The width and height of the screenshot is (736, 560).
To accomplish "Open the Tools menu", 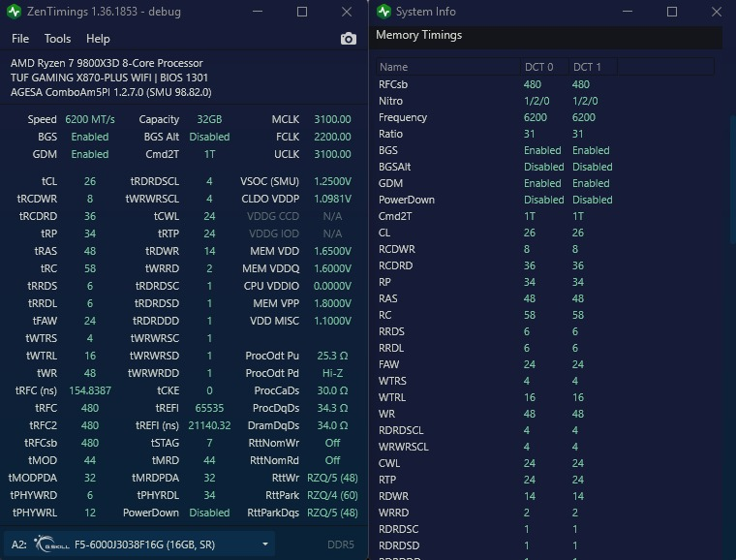I will [57, 39].
